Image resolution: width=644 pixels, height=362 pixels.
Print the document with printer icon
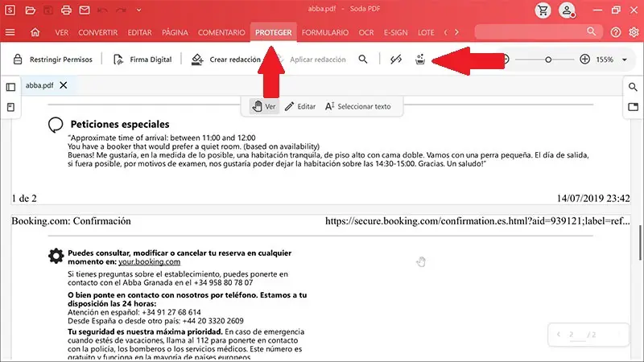click(x=66, y=10)
